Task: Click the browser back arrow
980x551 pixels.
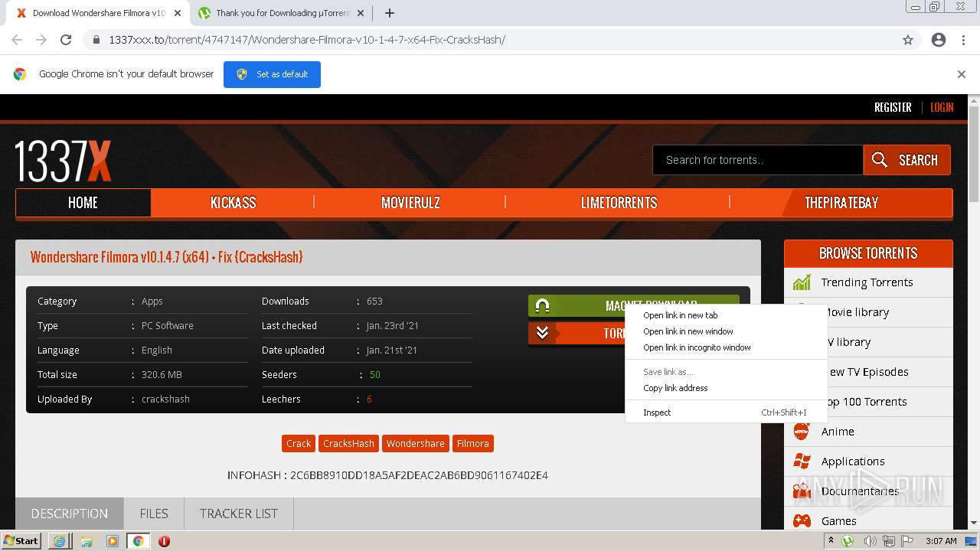Action: coord(17,40)
